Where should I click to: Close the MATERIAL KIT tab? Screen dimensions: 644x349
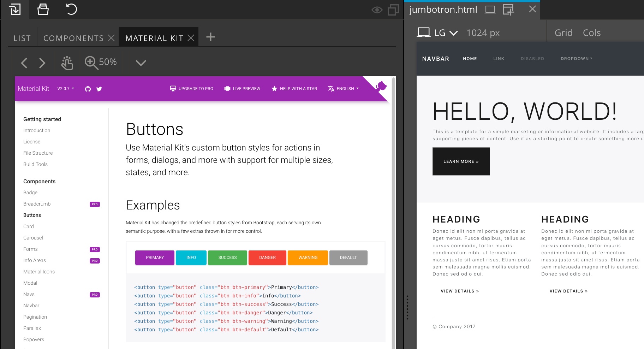pyautogui.click(x=191, y=38)
